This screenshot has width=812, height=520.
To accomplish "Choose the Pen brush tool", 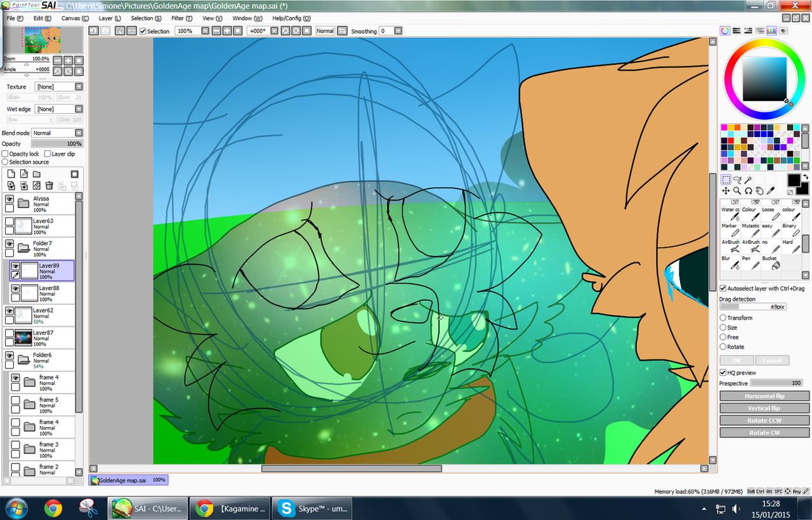I will [751, 262].
